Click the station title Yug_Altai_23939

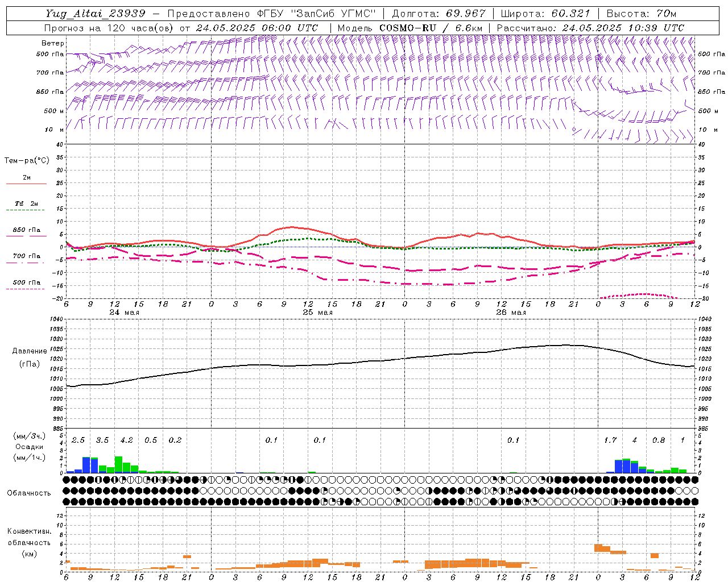96,14
